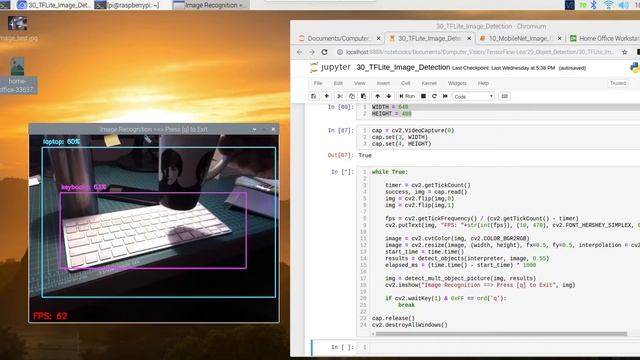Click the localhost address bar
Image resolution: width=640 pixels, height=360 pixels.
pos(480,52)
